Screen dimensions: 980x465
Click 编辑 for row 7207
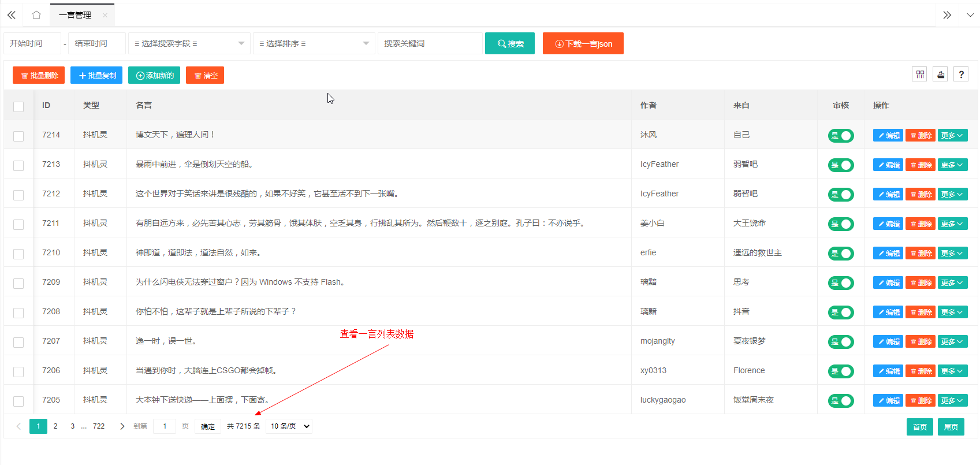(x=888, y=341)
